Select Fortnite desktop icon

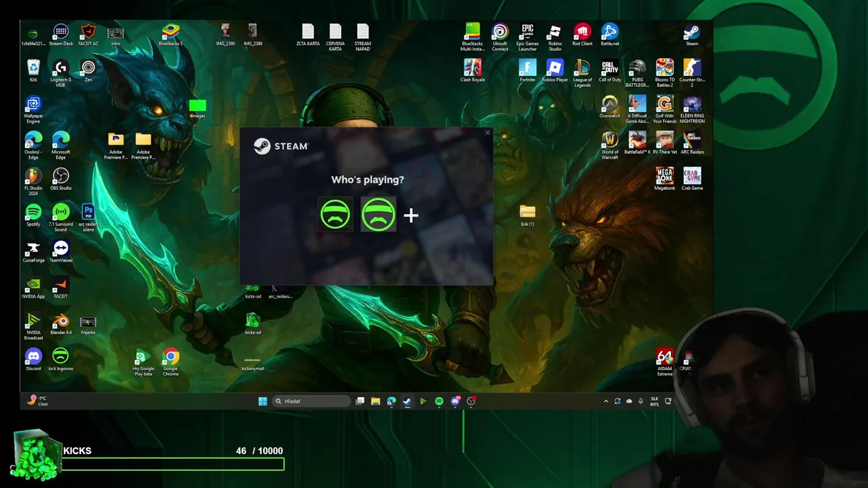[x=528, y=71]
